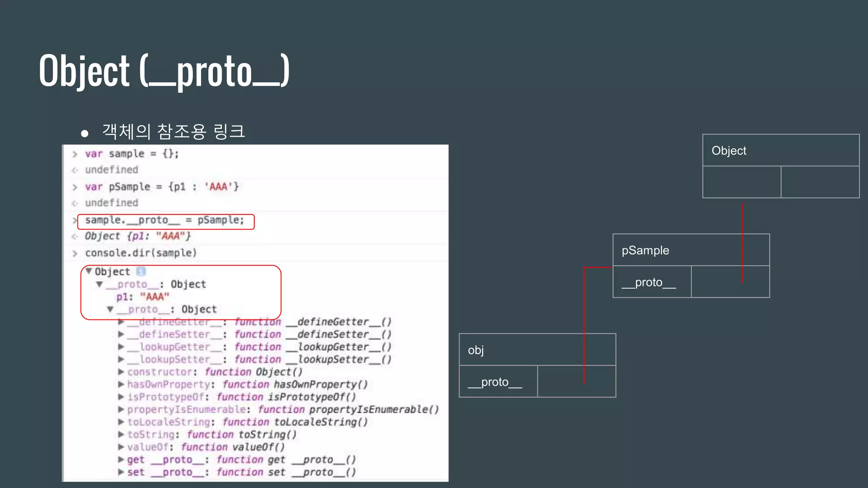Click the __proto__ cell under pSample
Viewport: 868px width, 488px height.
[x=652, y=282]
